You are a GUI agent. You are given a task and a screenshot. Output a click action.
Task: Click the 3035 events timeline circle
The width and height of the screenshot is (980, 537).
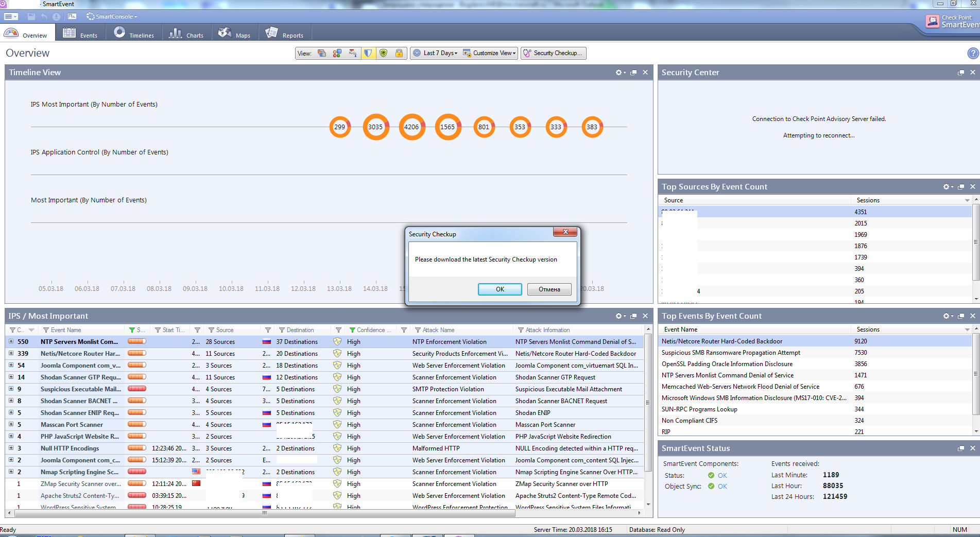pos(376,127)
